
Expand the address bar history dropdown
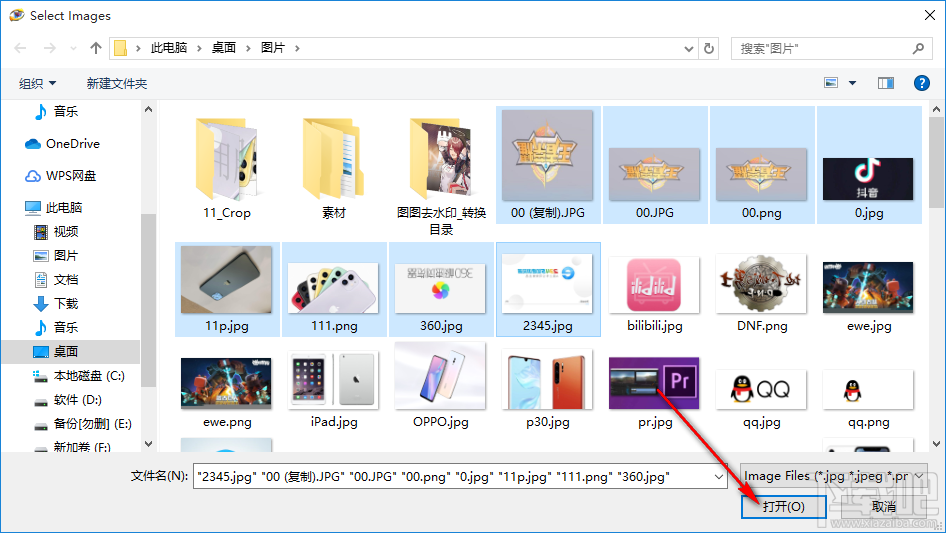click(688, 48)
